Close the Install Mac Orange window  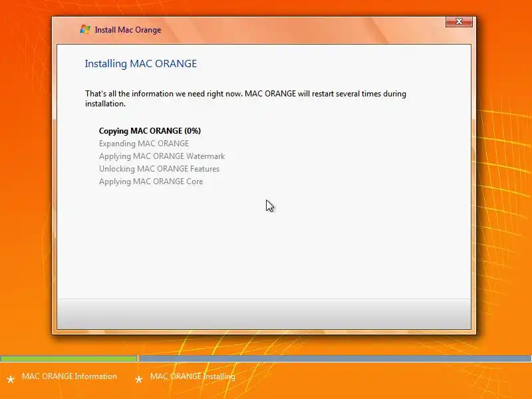coord(459,21)
